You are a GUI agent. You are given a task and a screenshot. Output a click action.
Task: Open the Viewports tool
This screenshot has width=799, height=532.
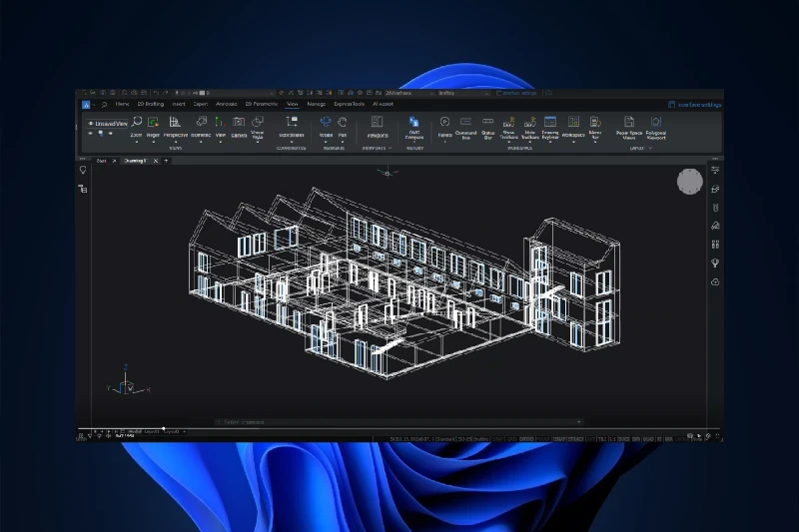pos(378,125)
